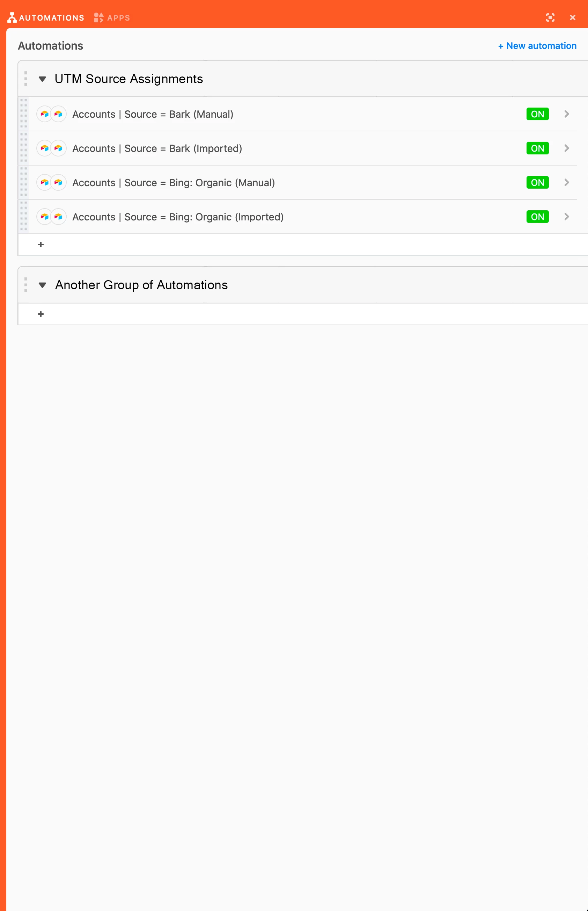
Task: Open details chevron for Bing: Organic (Imported)
Action: [567, 217]
